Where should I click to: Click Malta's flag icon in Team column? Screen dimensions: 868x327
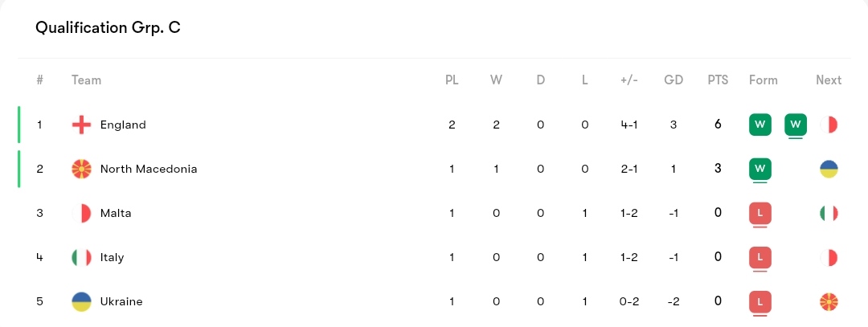[x=81, y=213]
